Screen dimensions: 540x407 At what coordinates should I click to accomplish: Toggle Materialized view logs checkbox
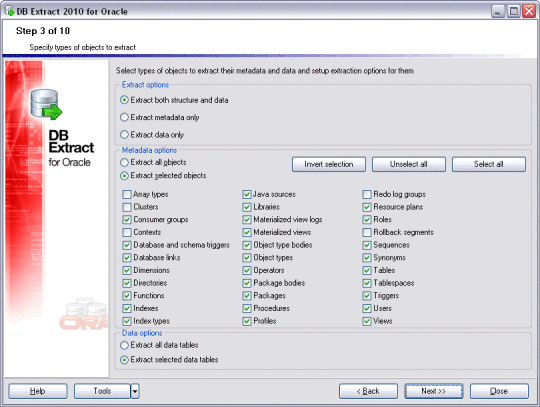click(x=247, y=220)
